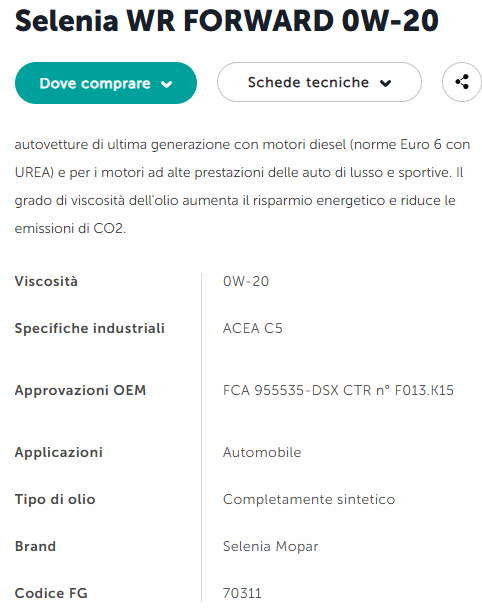Click the share icon button
The width and height of the screenshot is (482, 616).
point(462,82)
